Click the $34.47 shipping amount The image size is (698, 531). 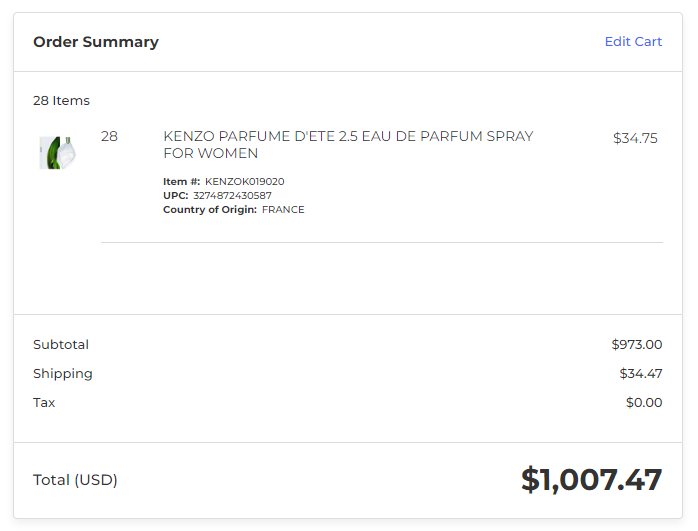(641, 373)
